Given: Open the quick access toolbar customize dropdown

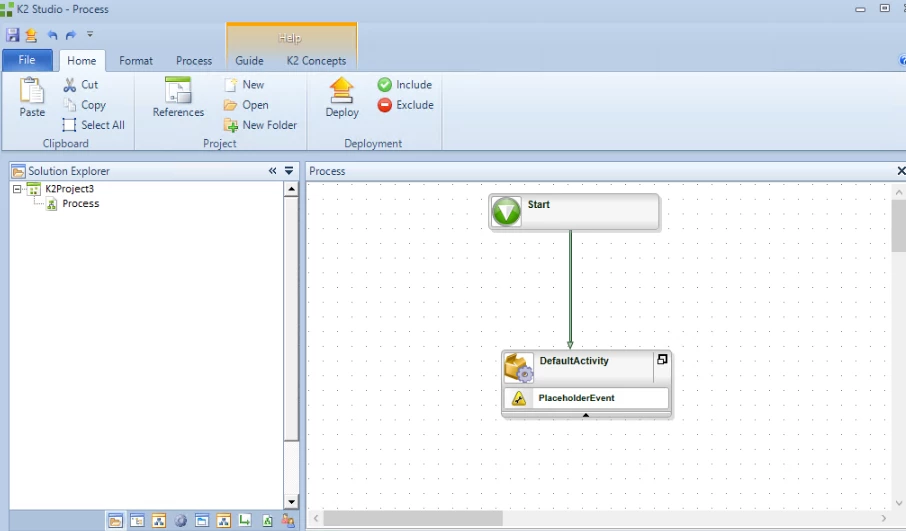Looking at the screenshot, I should click(x=90, y=34).
